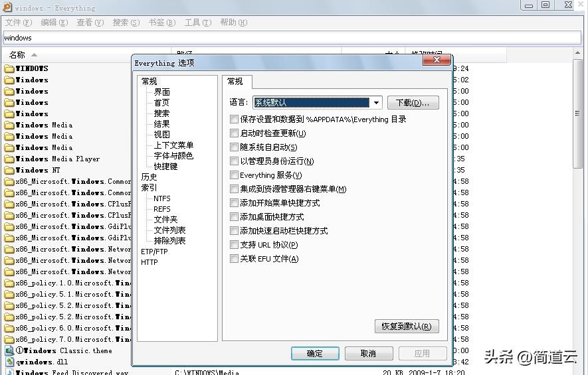The height and width of the screenshot is (375, 588).
Task: Enable add Quick Launch shortcut checkbox
Action: (234, 230)
